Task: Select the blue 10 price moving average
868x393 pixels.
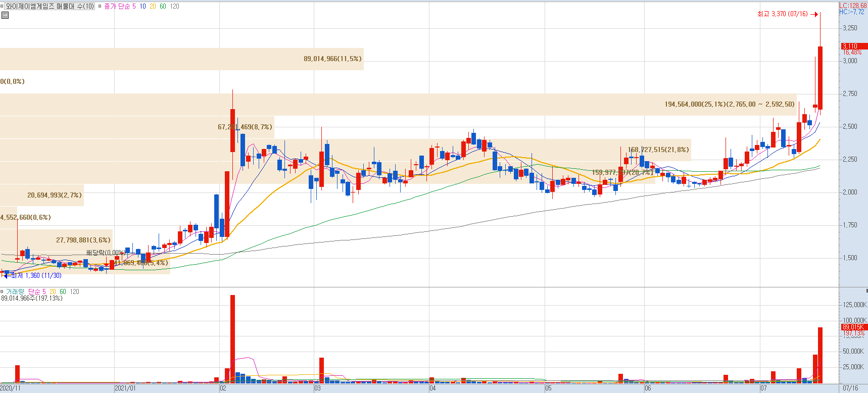Action: tap(142, 7)
